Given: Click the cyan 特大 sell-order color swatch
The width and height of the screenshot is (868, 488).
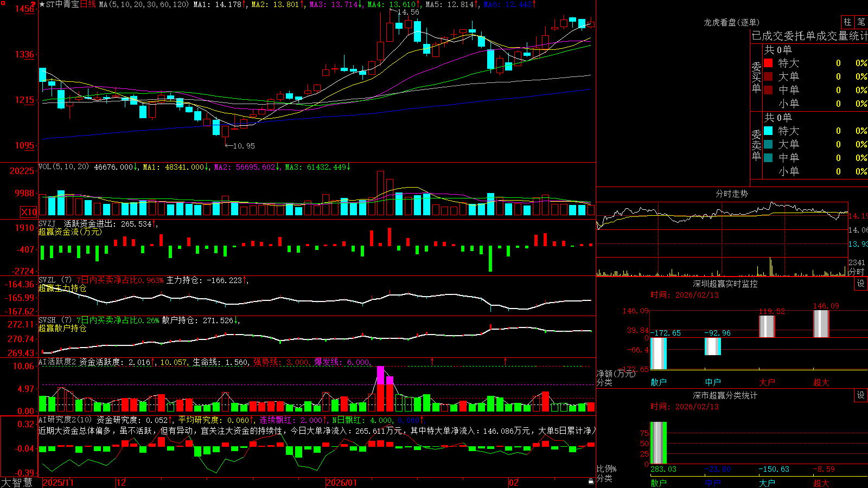Looking at the screenshot, I should pyautogui.click(x=768, y=131).
